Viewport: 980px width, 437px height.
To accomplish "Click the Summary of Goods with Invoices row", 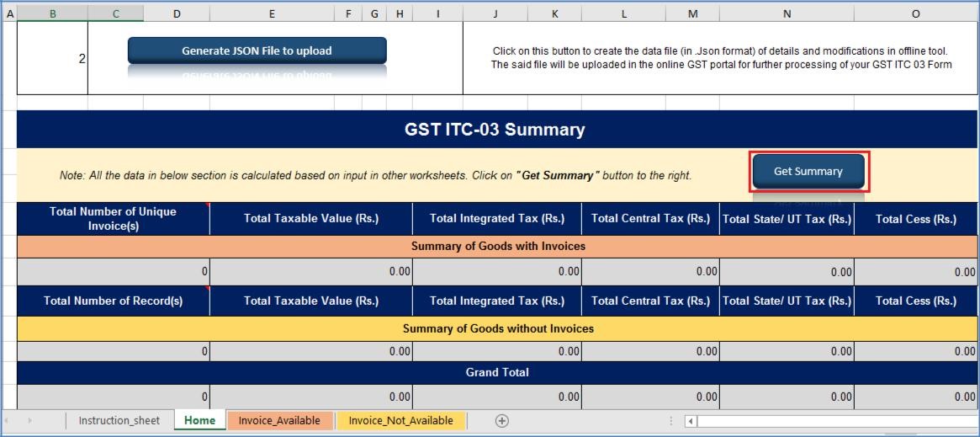I will point(497,247).
